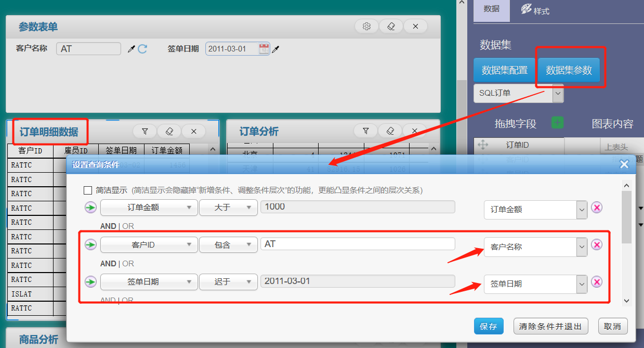The height and width of the screenshot is (348, 644).
Task: Open operator dropdown showing 大于
Action: (229, 208)
